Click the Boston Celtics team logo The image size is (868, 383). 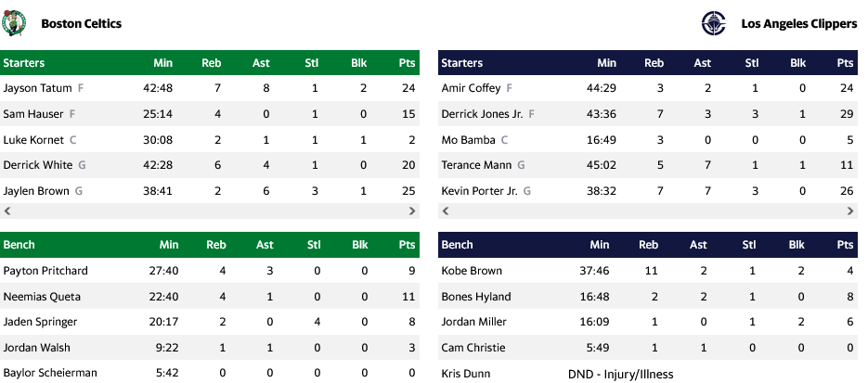coord(15,23)
